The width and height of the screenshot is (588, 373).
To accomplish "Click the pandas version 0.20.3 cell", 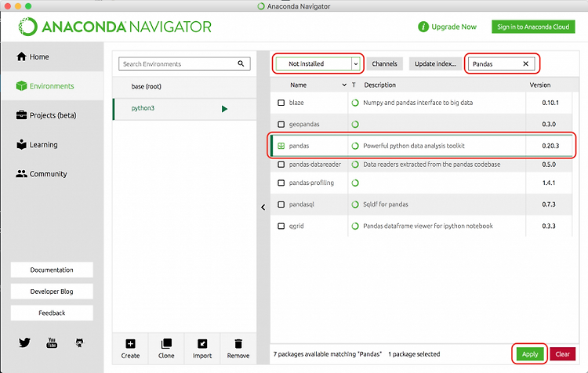I will (550, 146).
